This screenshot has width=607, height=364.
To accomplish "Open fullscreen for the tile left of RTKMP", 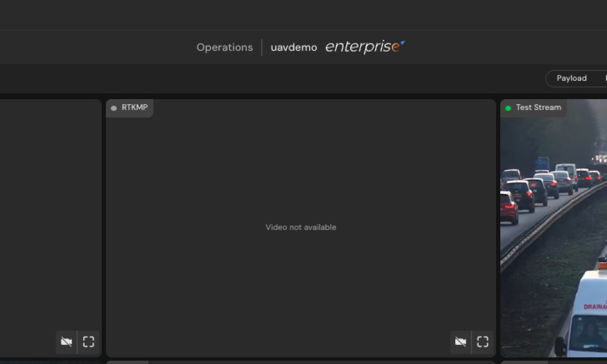I will pyautogui.click(x=89, y=342).
